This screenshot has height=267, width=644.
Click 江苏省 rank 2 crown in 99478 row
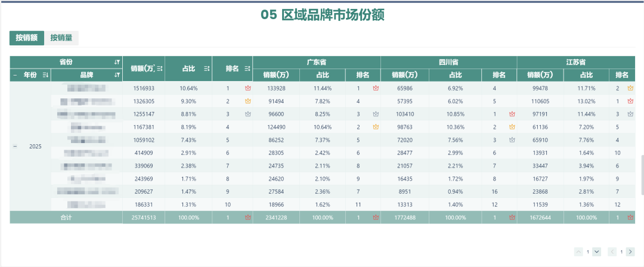point(630,88)
